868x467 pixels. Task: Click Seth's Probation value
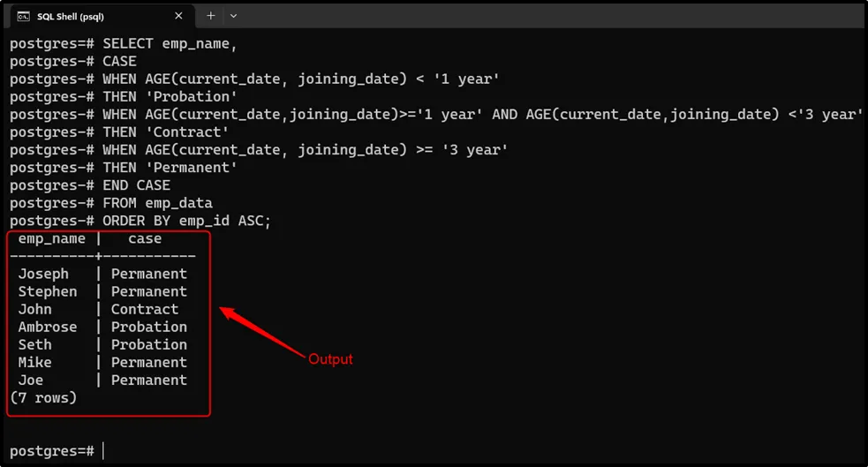149,344
